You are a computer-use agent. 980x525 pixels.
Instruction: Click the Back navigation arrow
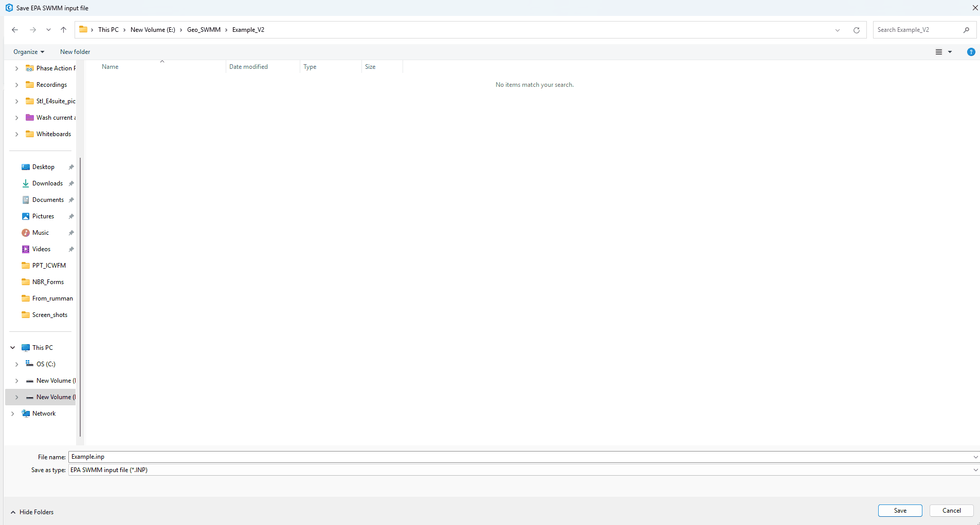[15, 29]
